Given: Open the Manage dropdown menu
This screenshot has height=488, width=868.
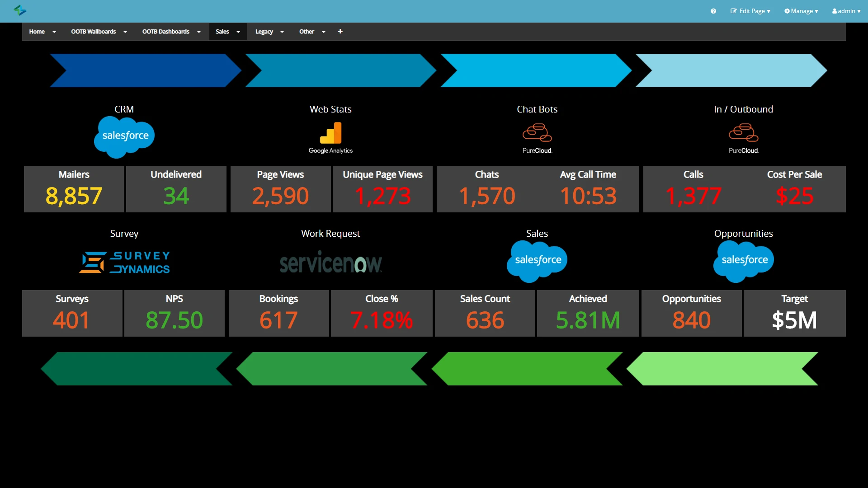Looking at the screenshot, I should pyautogui.click(x=801, y=11).
